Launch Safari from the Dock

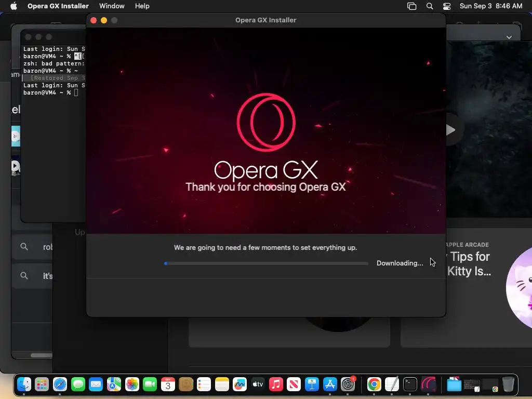point(60,384)
